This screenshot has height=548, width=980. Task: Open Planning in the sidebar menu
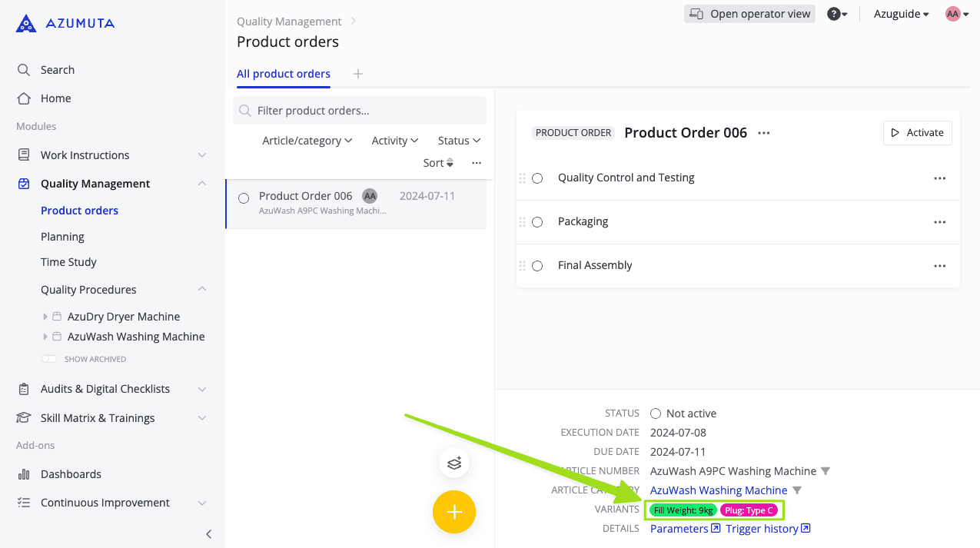[62, 237]
